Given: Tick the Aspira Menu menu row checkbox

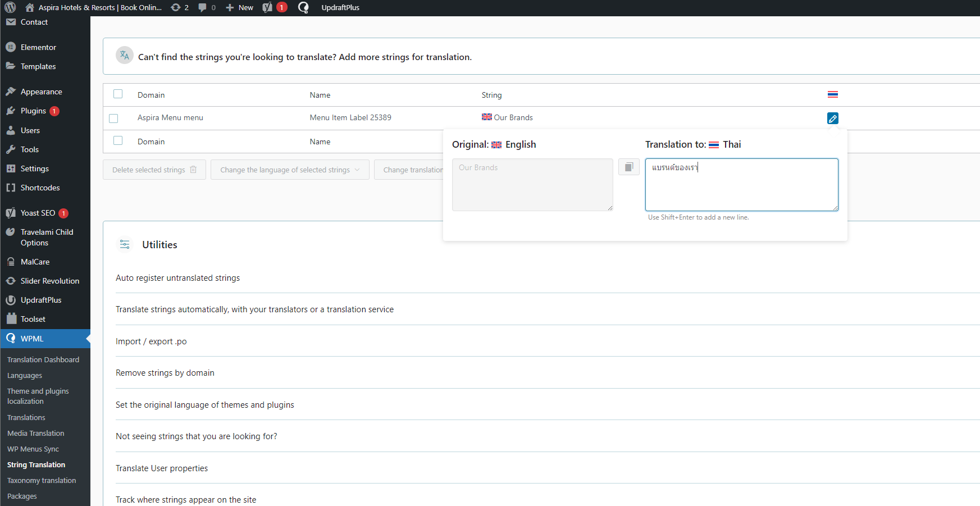Looking at the screenshot, I should (113, 118).
